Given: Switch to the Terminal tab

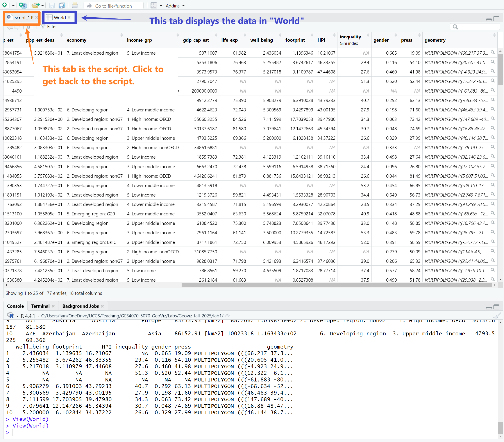Looking at the screenshot, I should [x=40, y=306].
